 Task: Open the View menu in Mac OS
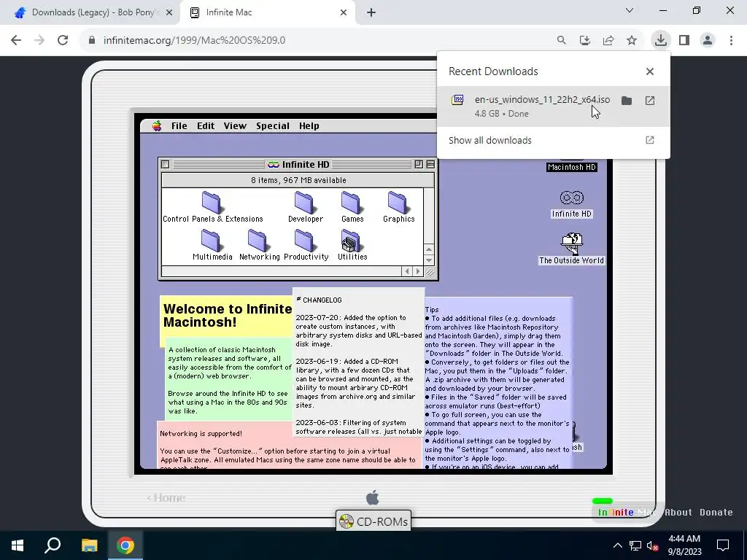click(x=235, y=125)
